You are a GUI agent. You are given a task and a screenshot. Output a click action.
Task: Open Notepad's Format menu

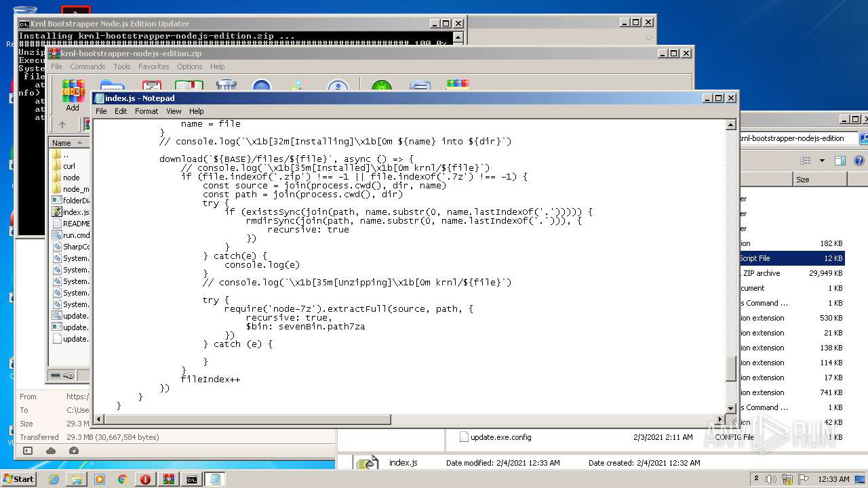click(x=146, y=111)
